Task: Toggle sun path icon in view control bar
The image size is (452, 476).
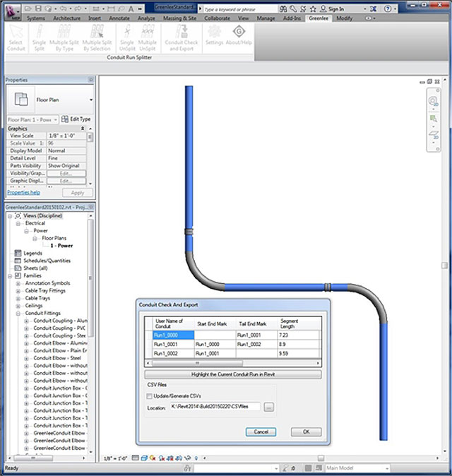Action: (x=153, y=458)
